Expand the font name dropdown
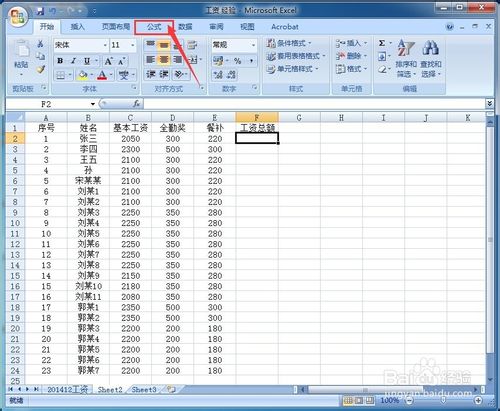Screen dimensions: 500x411 [105, 45]
